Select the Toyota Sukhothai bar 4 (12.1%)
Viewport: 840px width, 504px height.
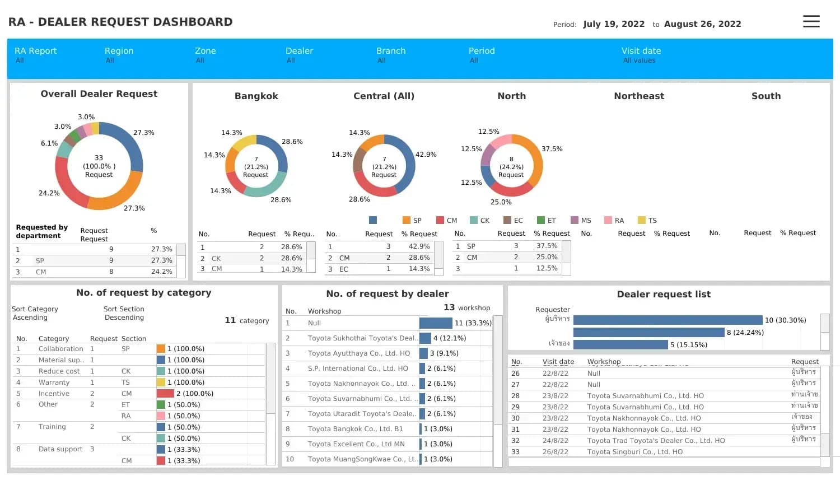pyautogui.click(x=425, y=338)
